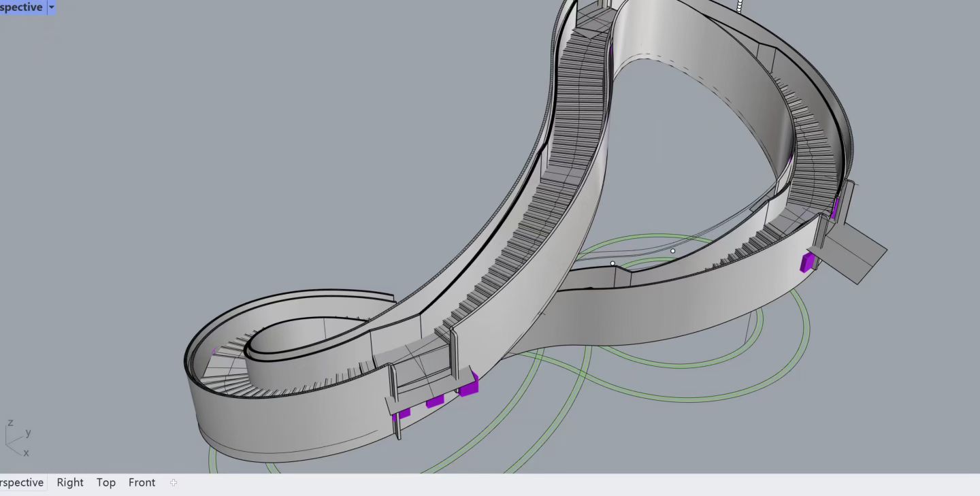
Task: Select the largest purple block at bottom landing
Action: 469,387
